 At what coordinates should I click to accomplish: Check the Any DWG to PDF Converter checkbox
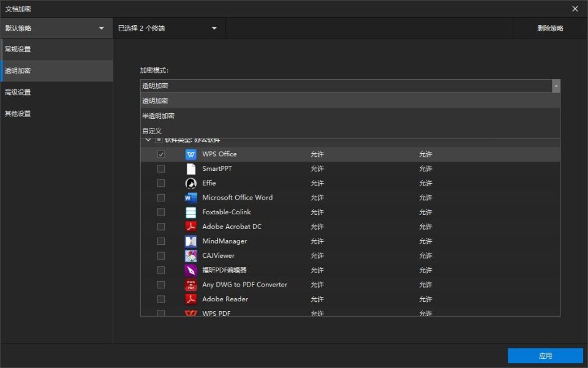tap(161, 285)
